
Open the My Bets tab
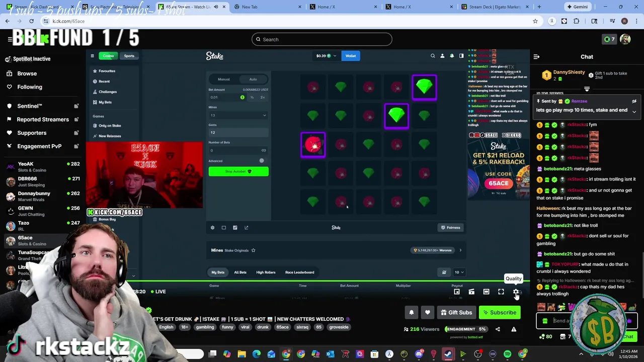(218, 273)
